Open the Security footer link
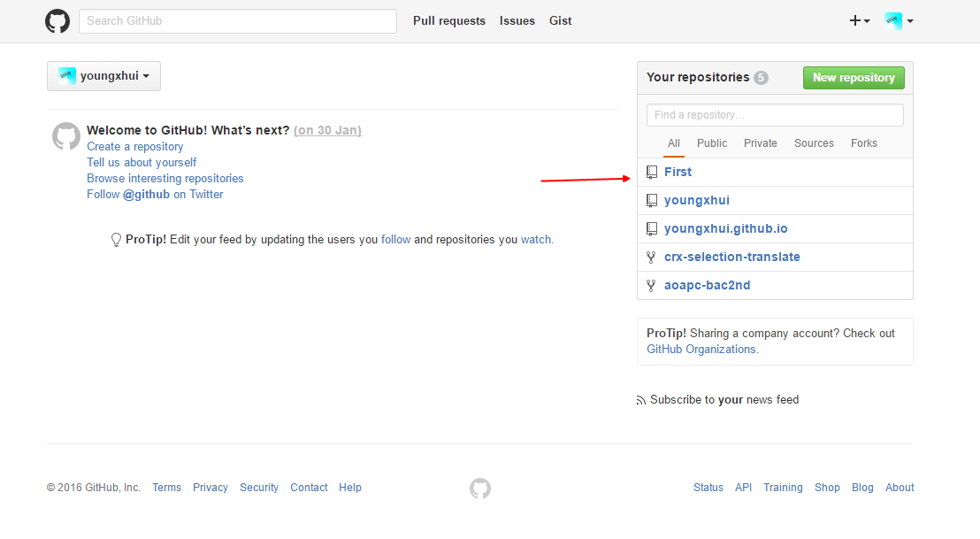980x539 pixels. tap(259, 488)
